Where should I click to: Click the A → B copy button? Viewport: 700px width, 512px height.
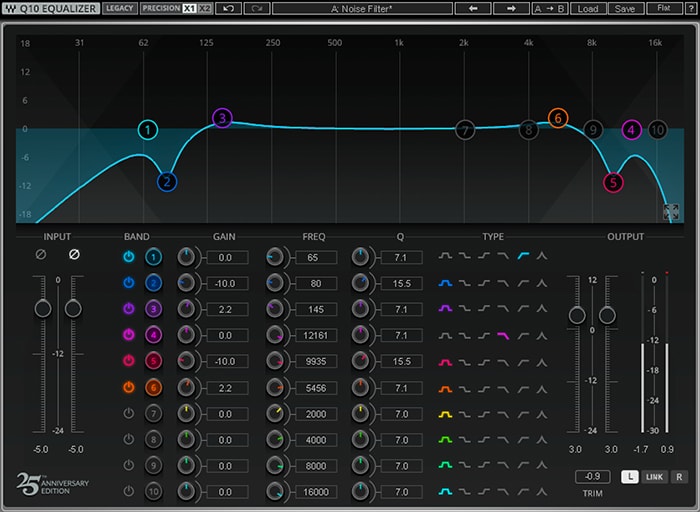(551, 8)
